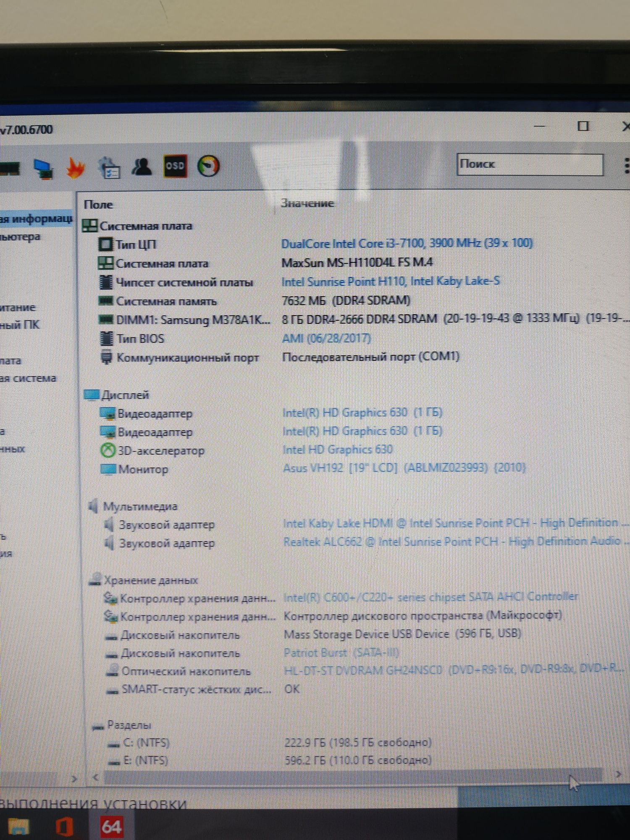
Task: Select the 'ая система' tree item in sidebar
Action: tap(28, 378)
